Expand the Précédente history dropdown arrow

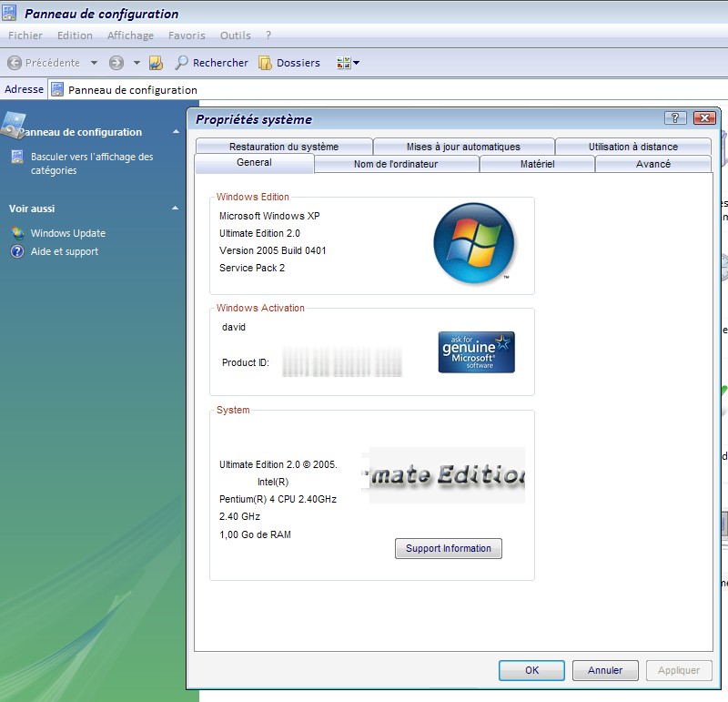(92, 63)
